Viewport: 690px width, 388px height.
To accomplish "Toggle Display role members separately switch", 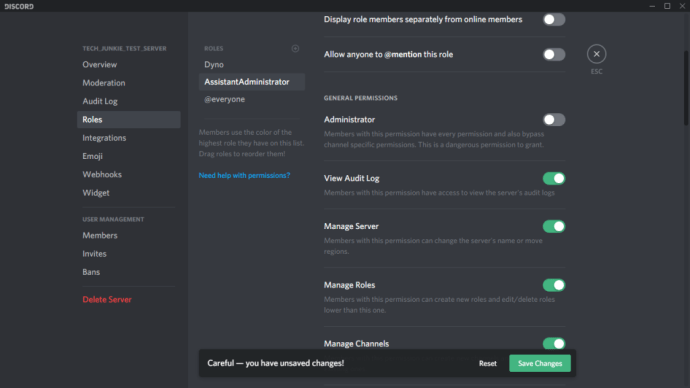I will tap(554, 19).
